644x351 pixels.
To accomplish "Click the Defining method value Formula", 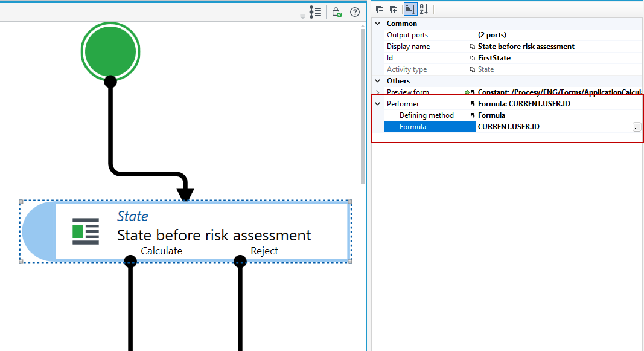I will point(492,115).
